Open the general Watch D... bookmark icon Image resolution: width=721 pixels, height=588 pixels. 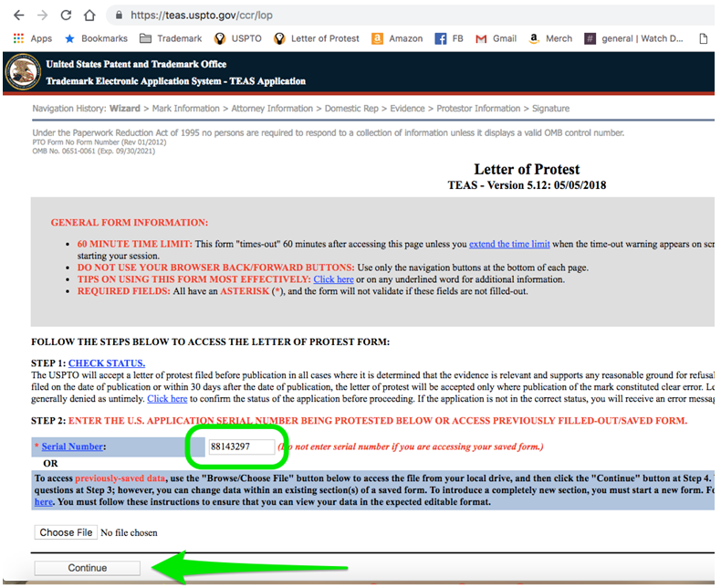590,38
